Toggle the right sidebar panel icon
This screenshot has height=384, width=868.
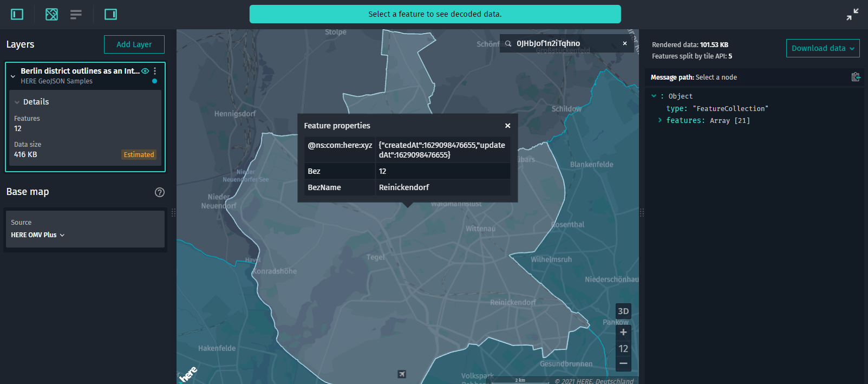[x=110, y=14]
